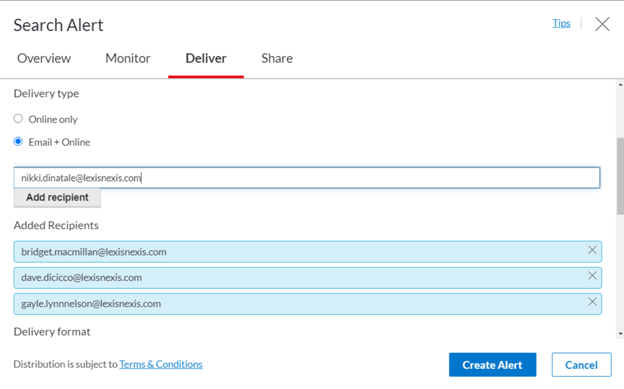Image resolution: width=624 pixels, height=389 pixels.
Task: Go to the Share tab
Action: 277,59
